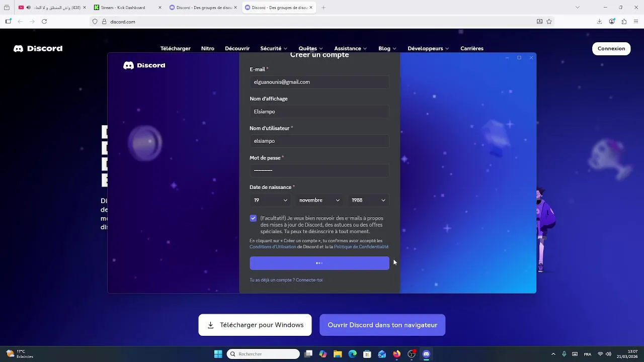Switch to the Stream - Kick Dashboard tab
The height and width of the screenshot is (362, 644).
128,8
